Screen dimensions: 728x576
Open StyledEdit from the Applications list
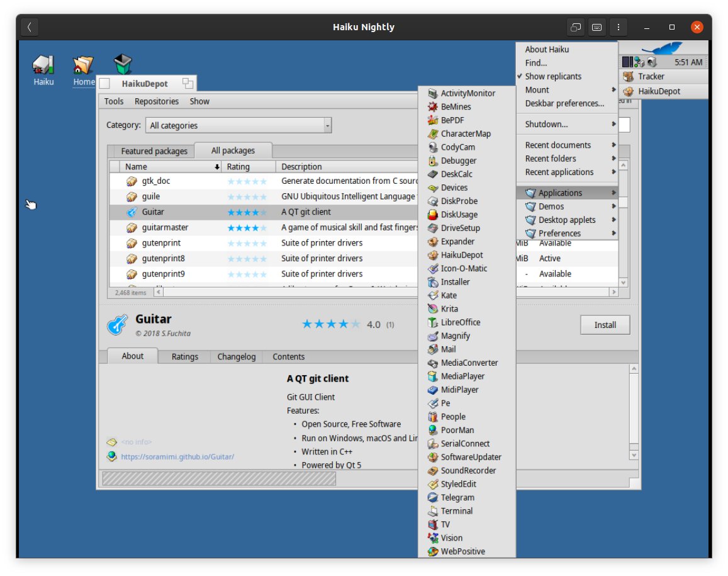click(x=467, y=483)
